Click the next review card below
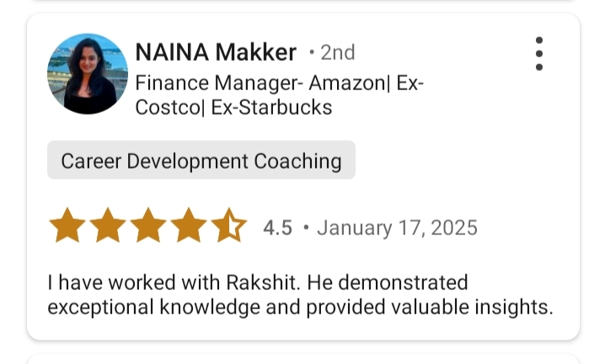The image size is (605, 364). point(302,360)
